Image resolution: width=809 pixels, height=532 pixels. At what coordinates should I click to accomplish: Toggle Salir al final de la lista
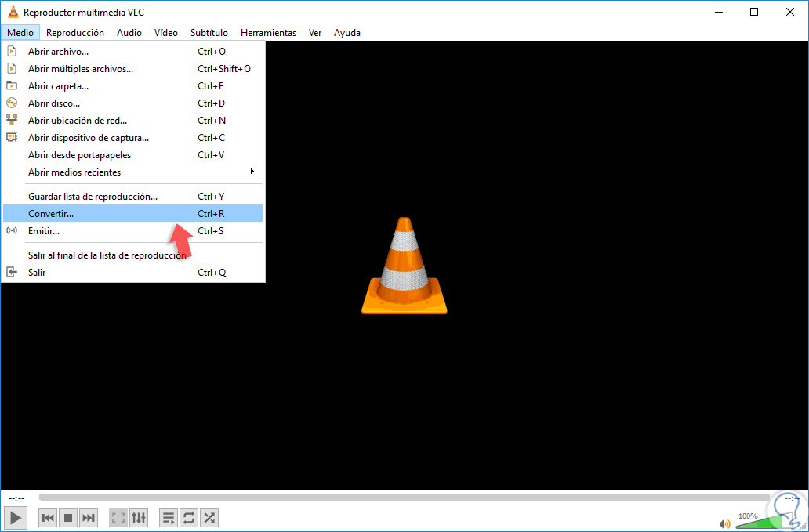click(x=132, y=255)
